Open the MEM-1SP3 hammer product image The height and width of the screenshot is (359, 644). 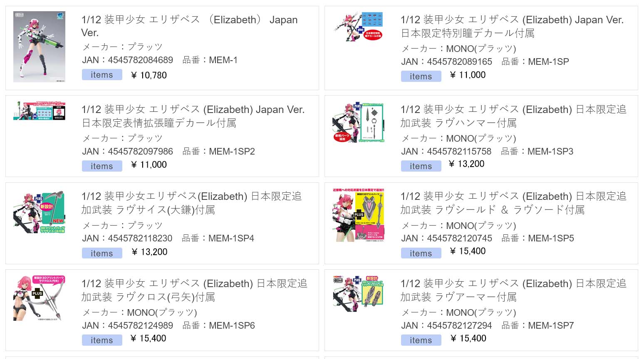(358, 123)
